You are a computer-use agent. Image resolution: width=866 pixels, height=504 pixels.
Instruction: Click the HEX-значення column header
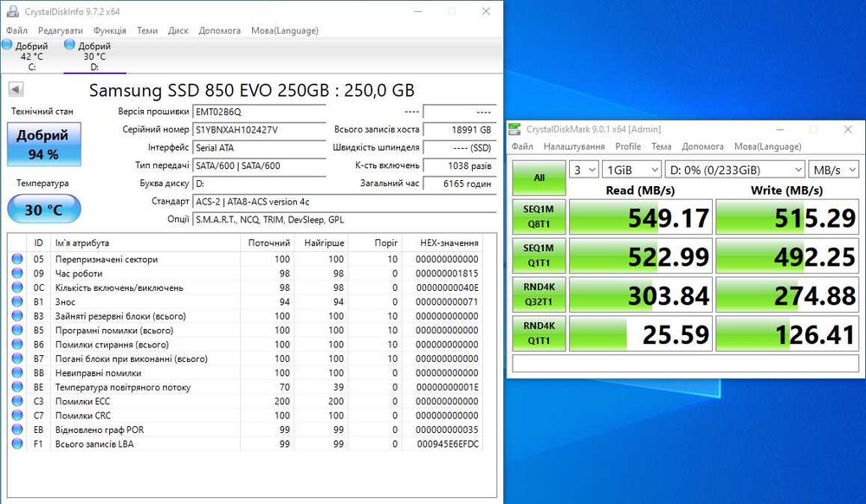[442, 242]
